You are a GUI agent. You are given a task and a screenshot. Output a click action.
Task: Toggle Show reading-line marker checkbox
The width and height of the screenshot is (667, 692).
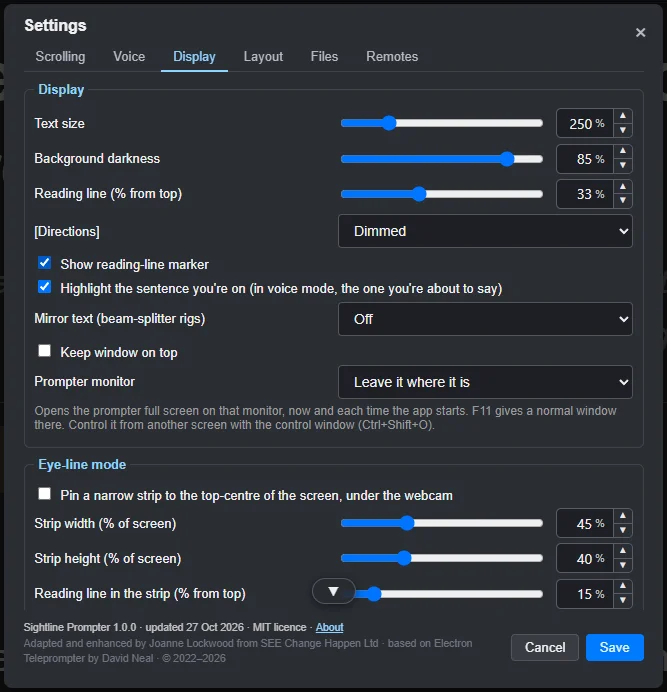pos(45,263)
